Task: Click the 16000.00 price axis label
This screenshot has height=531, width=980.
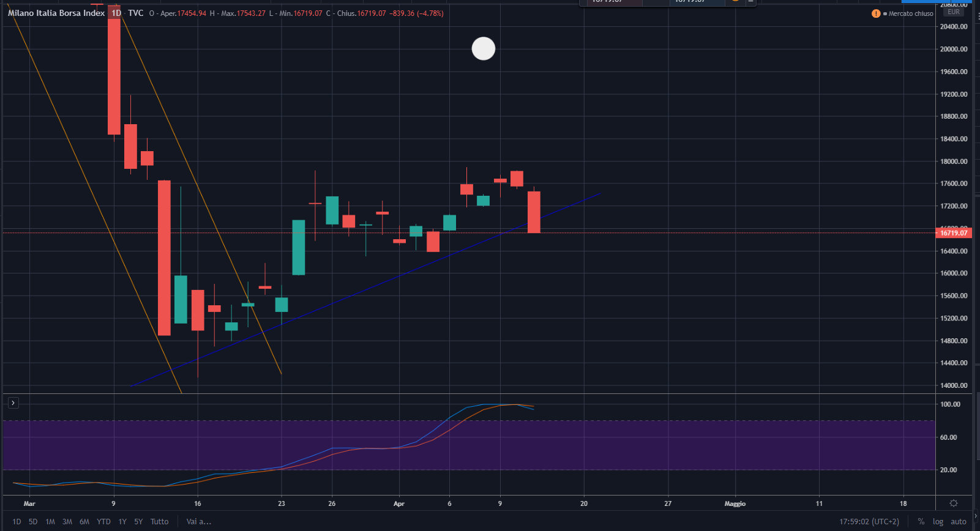Action: 954,273
